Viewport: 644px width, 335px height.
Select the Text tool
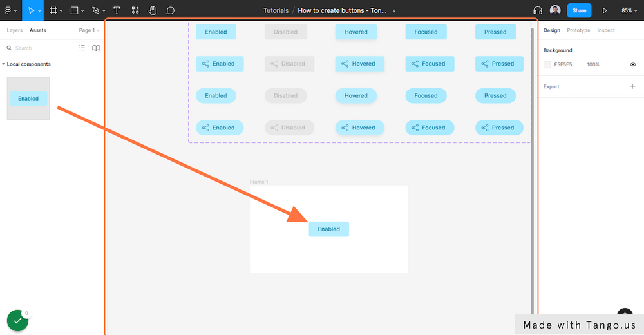(x=117, y=10)
